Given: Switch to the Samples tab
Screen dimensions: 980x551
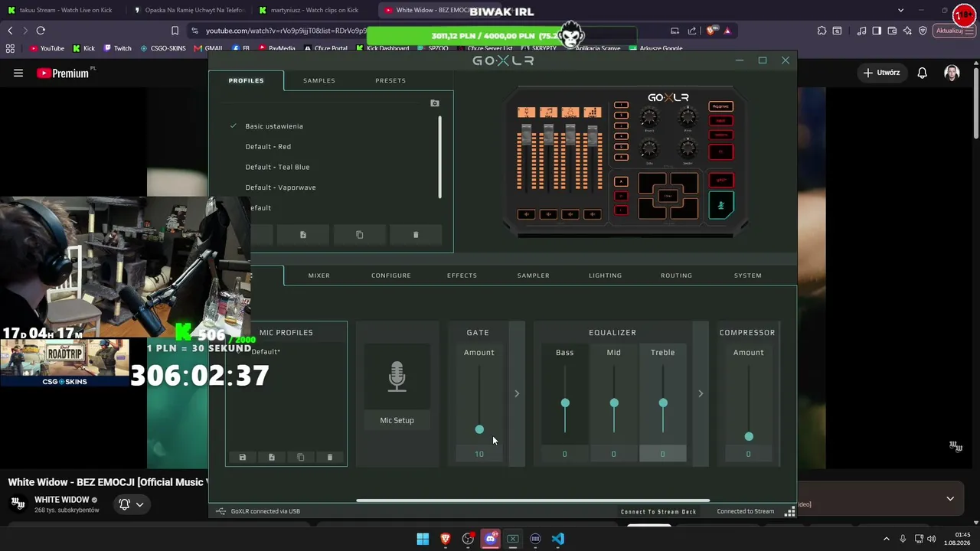Looking at the screenshot, I should coord(319,80).
